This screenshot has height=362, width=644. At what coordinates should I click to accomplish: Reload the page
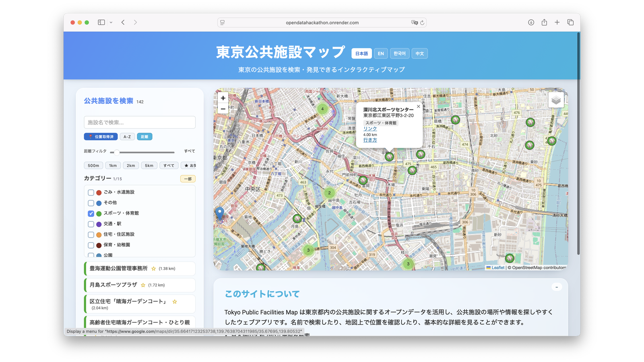tap(422, 23)
